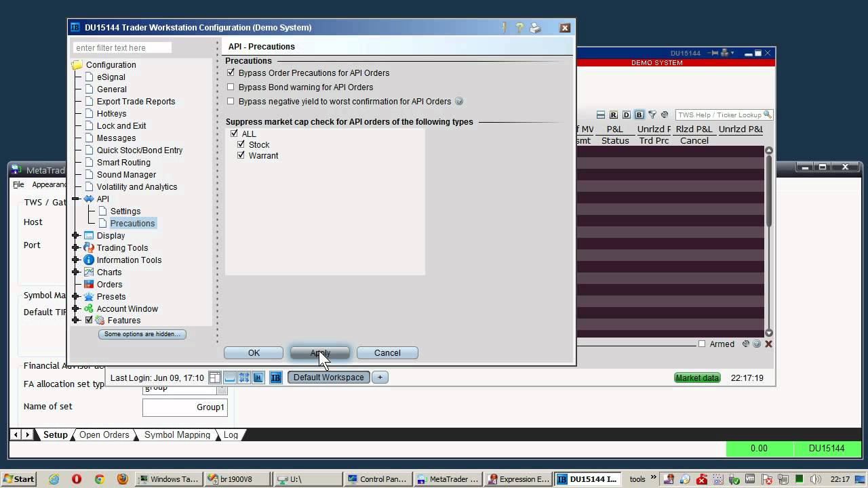Click the printer icon in configuration title bar
Screen dimensions: 868x488
tap(535, 28)
